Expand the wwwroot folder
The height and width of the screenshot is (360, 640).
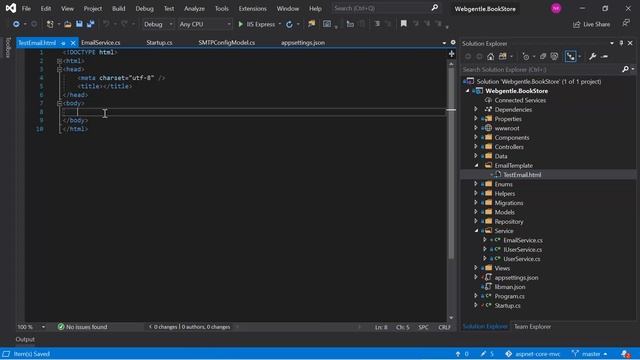476,128
